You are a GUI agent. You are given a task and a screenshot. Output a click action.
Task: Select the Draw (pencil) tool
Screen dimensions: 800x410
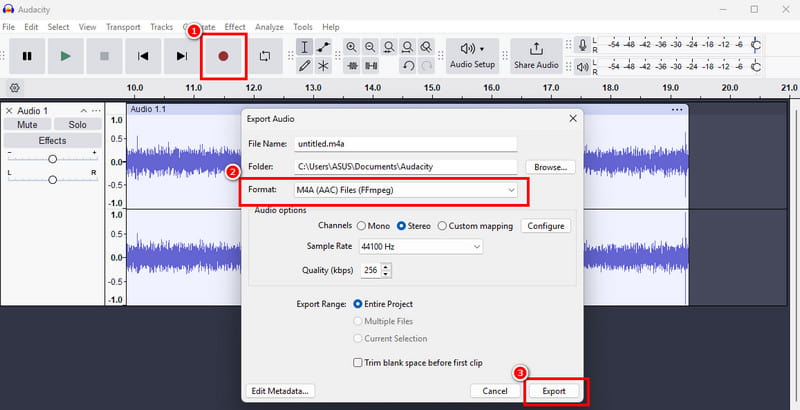coord(305,66)
